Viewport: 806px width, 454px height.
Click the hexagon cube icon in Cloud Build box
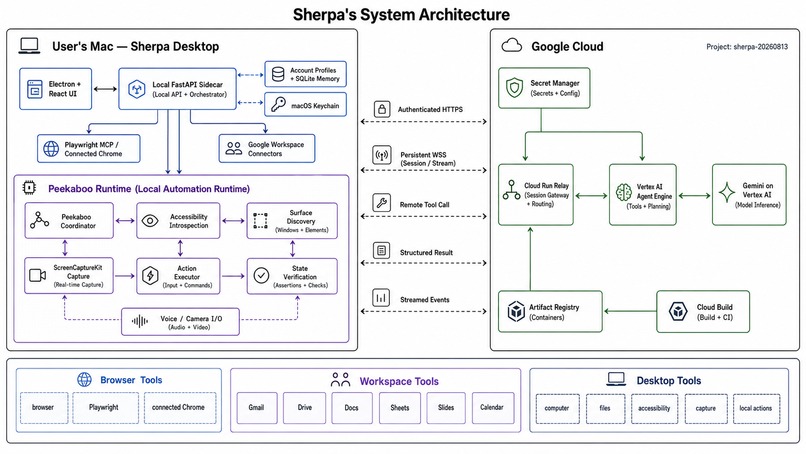(678, 311)
